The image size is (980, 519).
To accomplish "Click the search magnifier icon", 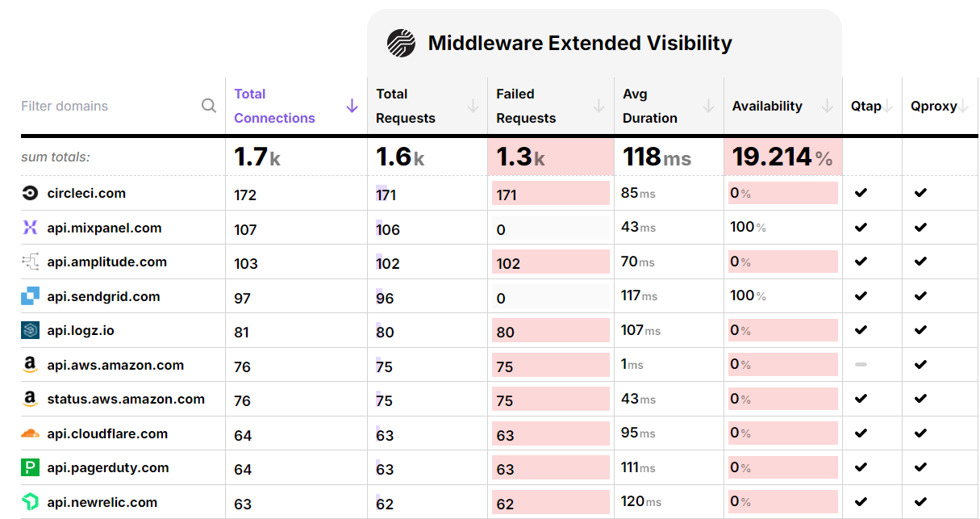I will pos(209,106).
